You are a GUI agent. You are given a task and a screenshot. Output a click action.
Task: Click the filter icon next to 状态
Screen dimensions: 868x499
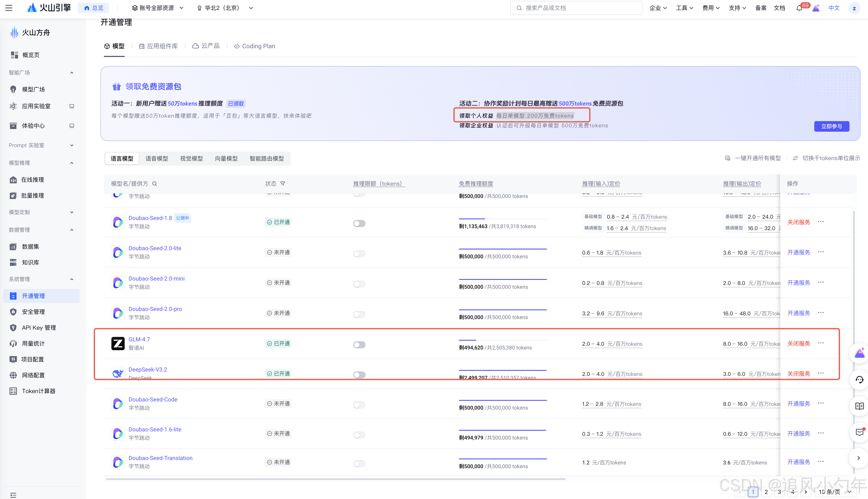coord(283,184)
